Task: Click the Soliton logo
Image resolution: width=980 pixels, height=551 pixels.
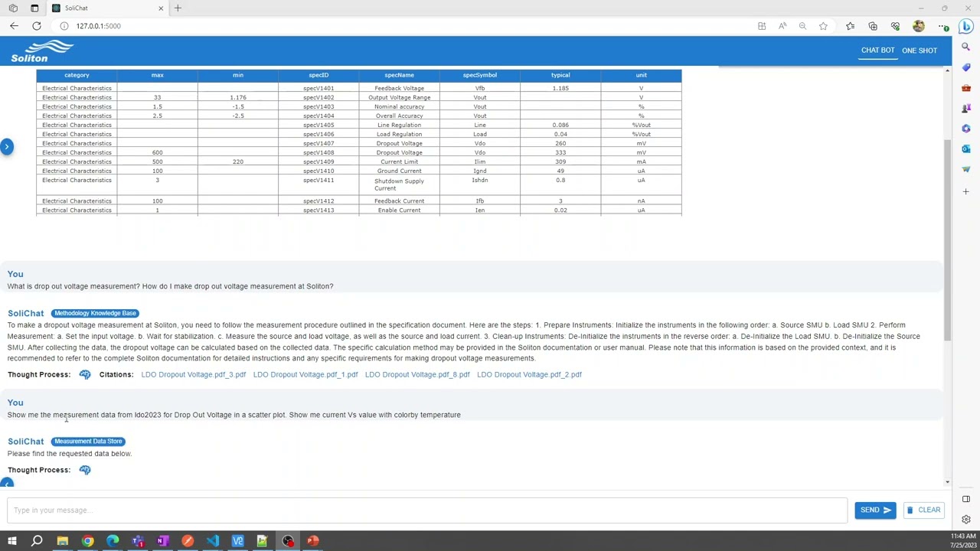Action: tap(42, 51)
